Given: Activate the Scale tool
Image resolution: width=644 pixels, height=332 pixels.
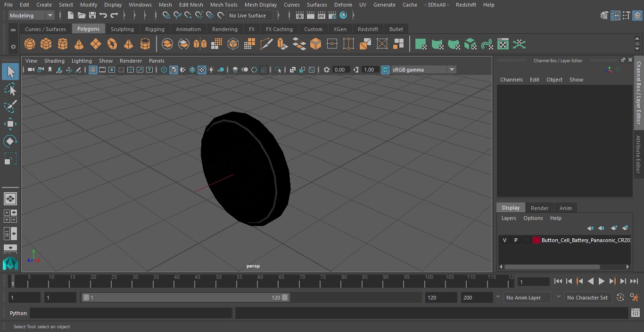Looking at the screenshot, I should pyautogui.click(x=10, y=159).
